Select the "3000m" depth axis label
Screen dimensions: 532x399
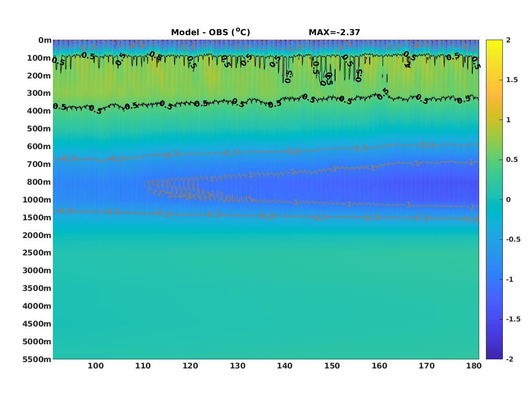tap(37, 270)
